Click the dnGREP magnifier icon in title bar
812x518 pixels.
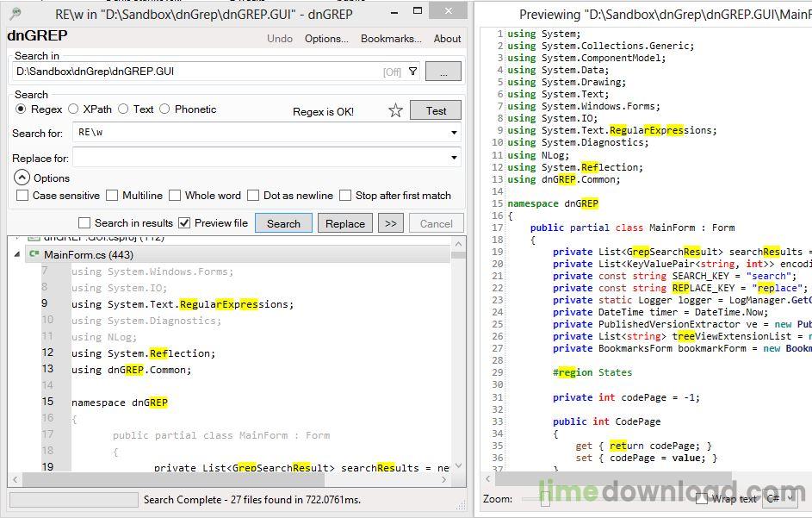(15, 14)
